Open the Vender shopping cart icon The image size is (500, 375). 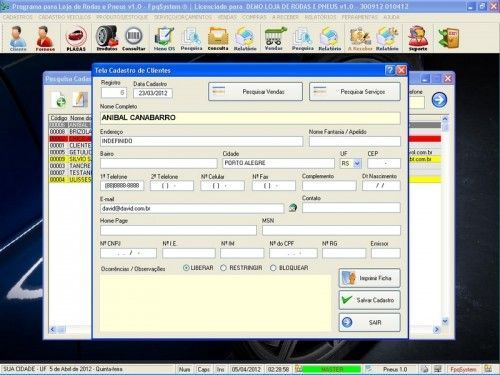[x=275, y=38]
